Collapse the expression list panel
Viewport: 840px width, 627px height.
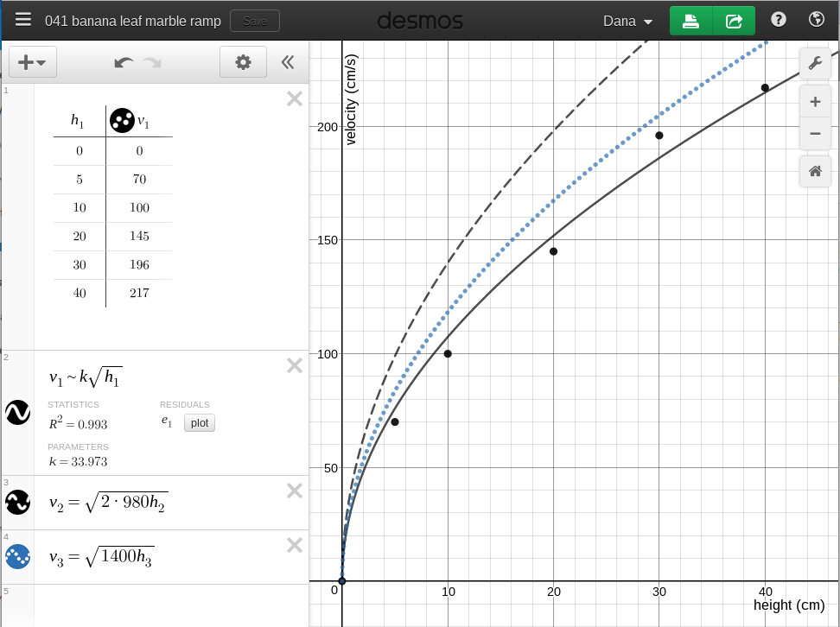pos(288,62)
